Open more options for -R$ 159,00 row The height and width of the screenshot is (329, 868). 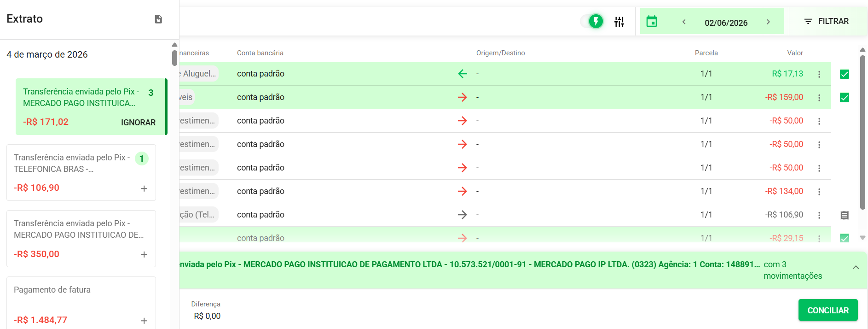[819, 98]
